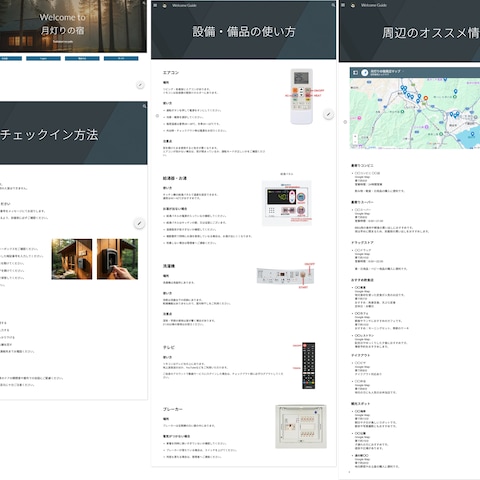Screen dimensions: 480x480
Task: Open the water heater control panel image
Action: pos(287,203)
